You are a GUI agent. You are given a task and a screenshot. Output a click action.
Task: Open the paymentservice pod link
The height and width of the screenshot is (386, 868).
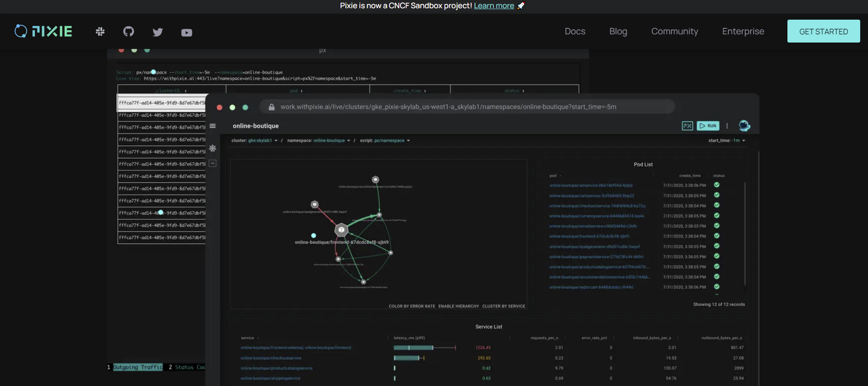click(596, 257)
